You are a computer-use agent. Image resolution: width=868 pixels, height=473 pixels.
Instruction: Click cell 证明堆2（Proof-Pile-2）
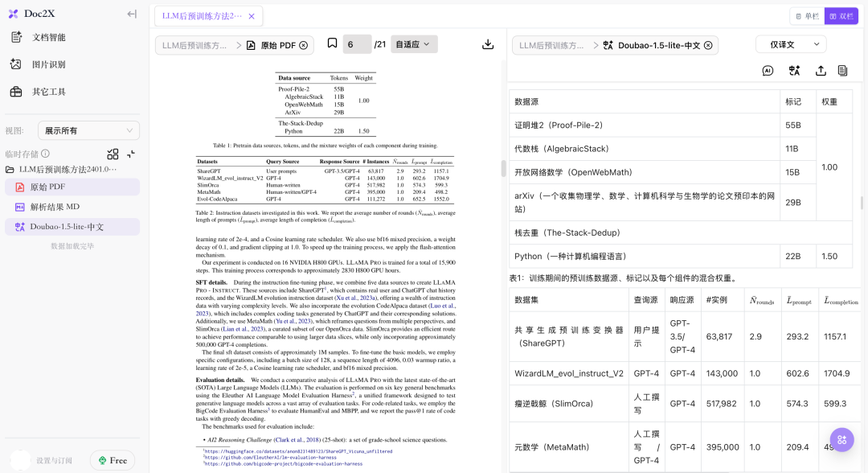(x=645, y=125)
